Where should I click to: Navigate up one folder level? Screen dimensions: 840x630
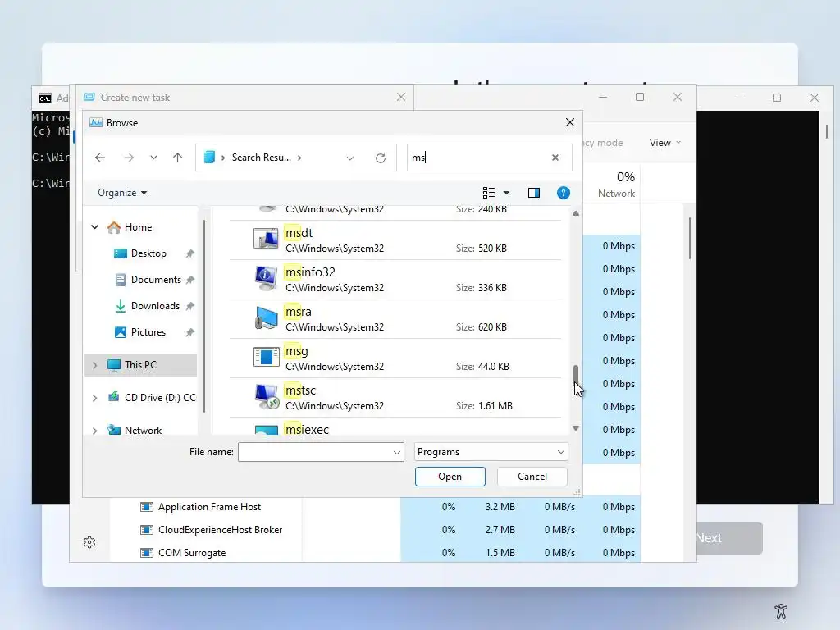[178, 157]
